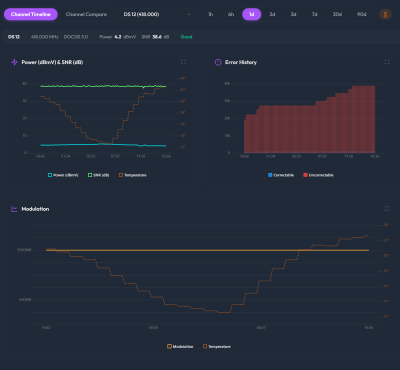Toggle Power (dBmV) series legend
Image resolution: width=400 pixels, height=370 pixels.
click(63, 175)
